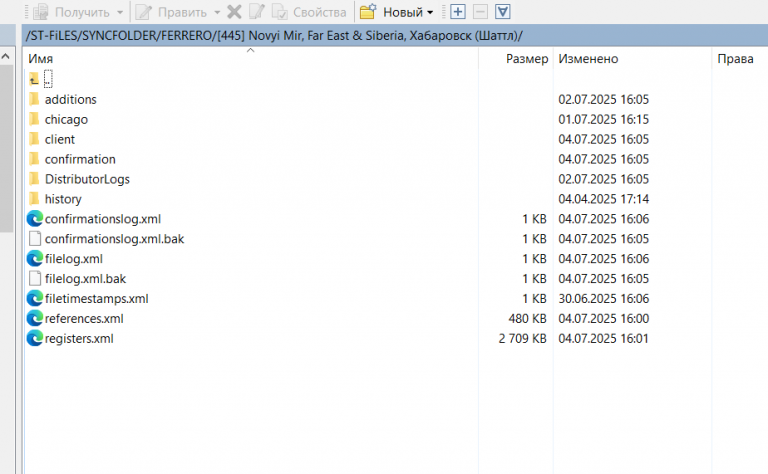Viewport: 768px width, 474px height.
Task: Click Edge icon of filetimestamps.xml
Action: coord(35,298)
